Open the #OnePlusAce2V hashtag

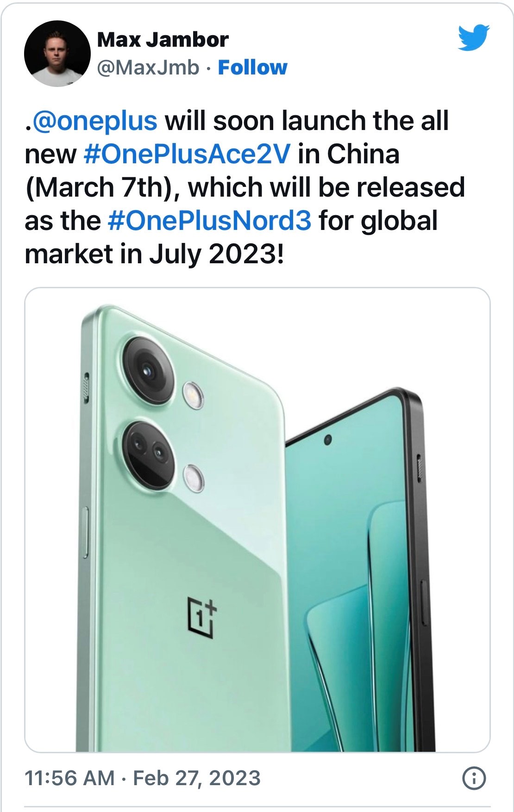click(x=187, y=154)
